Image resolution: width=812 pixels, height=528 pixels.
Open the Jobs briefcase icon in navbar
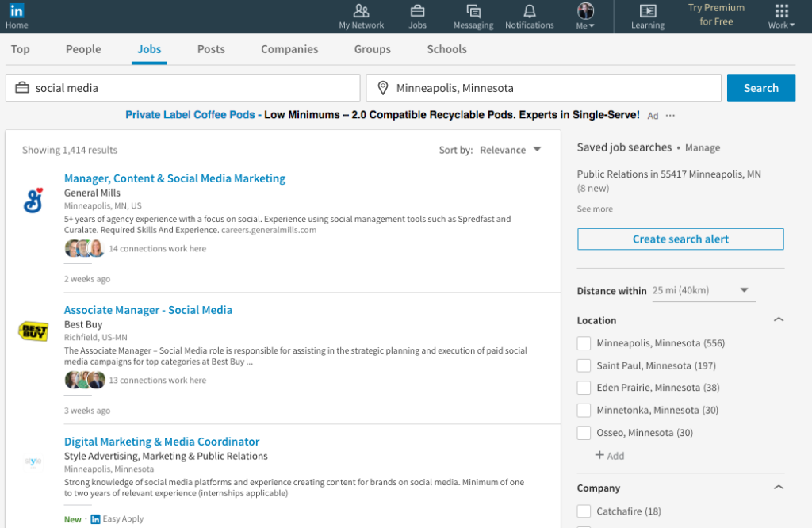click(417, 11)
